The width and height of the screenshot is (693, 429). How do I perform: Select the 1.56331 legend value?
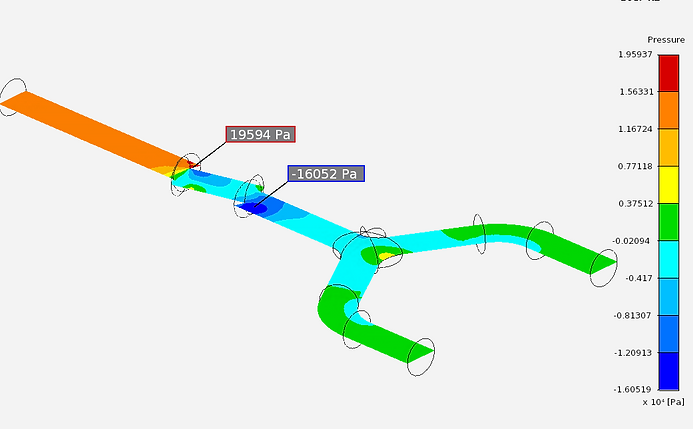636,91
